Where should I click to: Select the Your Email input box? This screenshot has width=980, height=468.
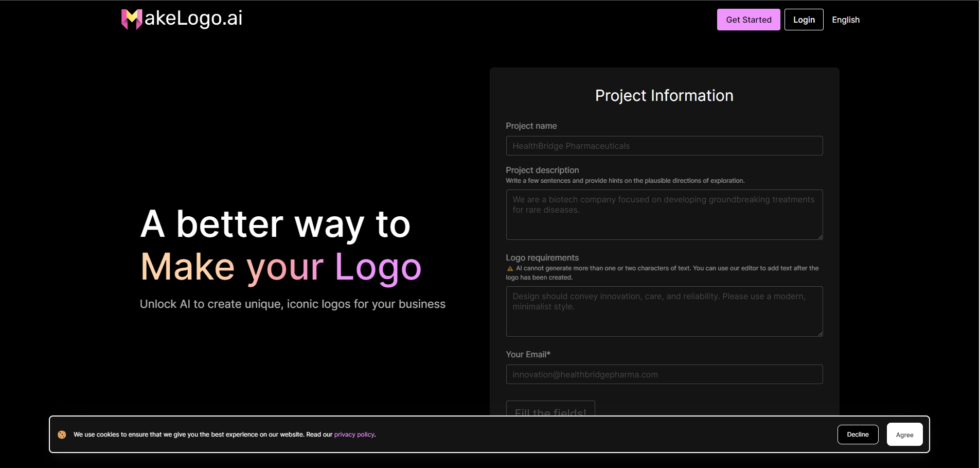point(664,374)
